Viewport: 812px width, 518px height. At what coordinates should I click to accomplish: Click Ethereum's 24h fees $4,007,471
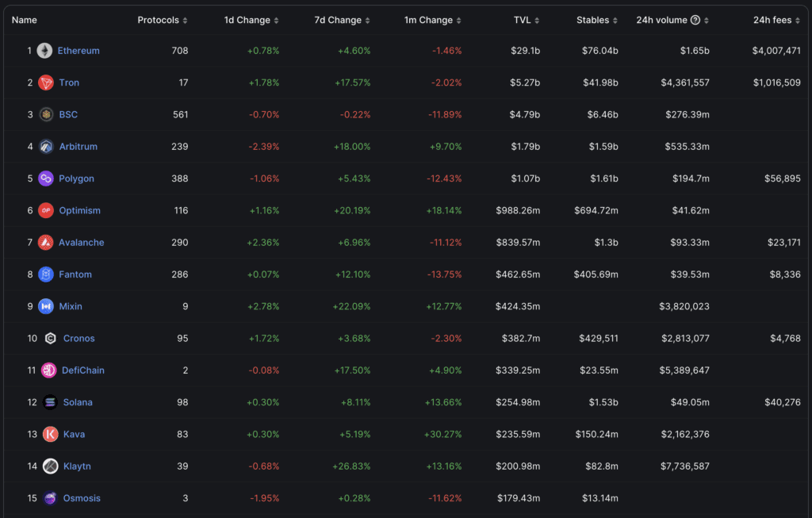776,51
